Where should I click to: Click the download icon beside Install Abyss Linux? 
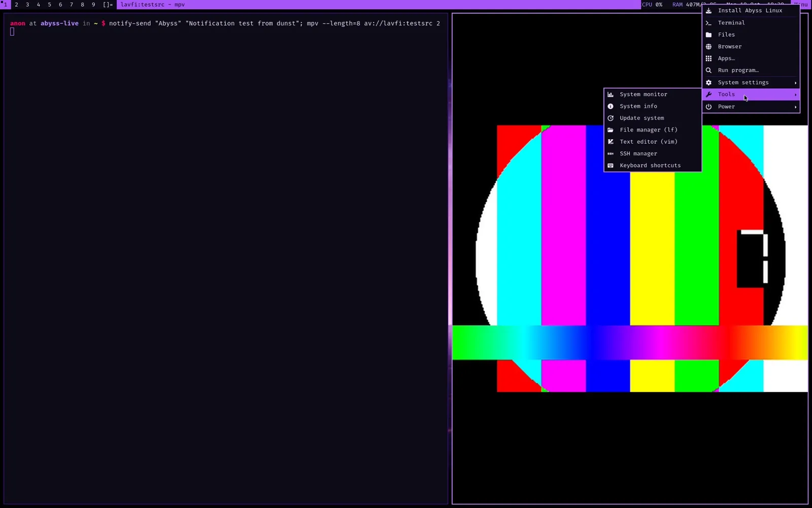708,11
